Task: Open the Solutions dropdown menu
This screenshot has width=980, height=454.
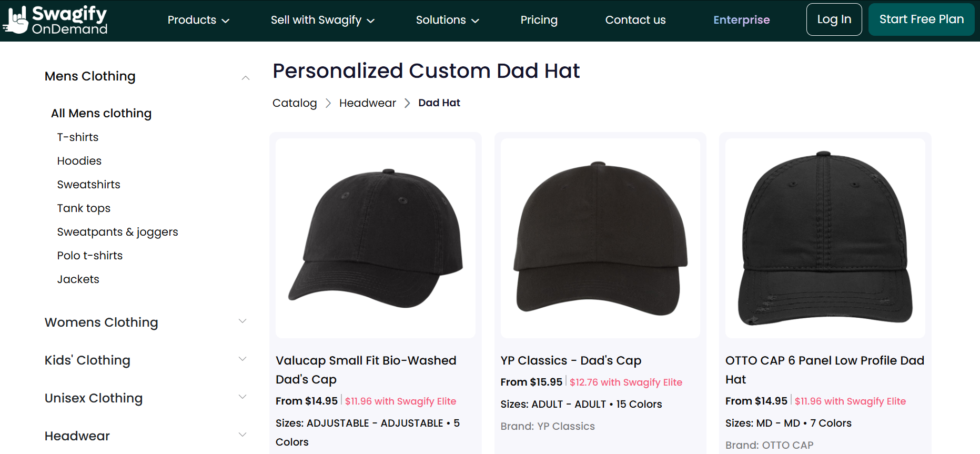Action: 447,20
